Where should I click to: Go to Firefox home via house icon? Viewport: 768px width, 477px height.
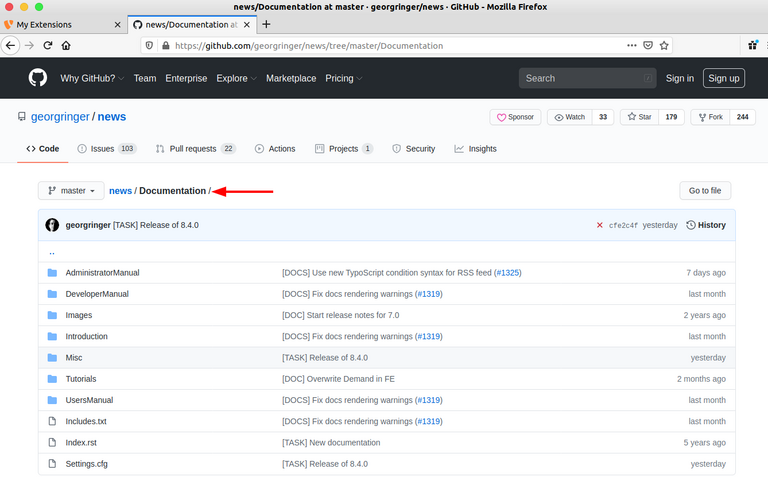click(x=66, y=45)
